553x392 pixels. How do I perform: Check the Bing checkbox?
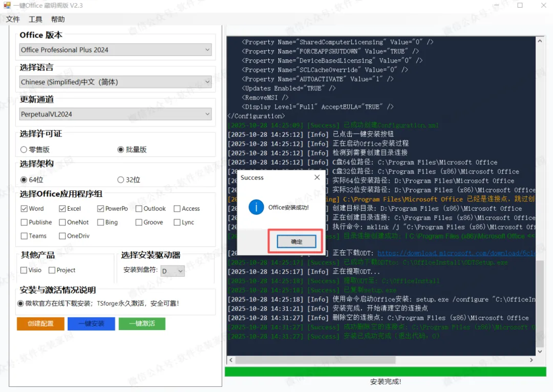[100, 222]
